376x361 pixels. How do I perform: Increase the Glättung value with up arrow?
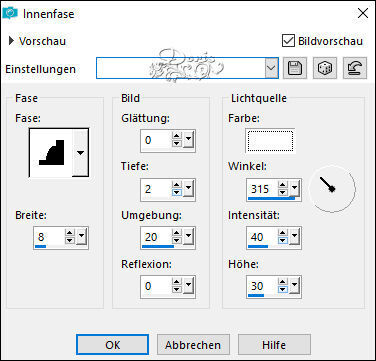tap(177, 136)
